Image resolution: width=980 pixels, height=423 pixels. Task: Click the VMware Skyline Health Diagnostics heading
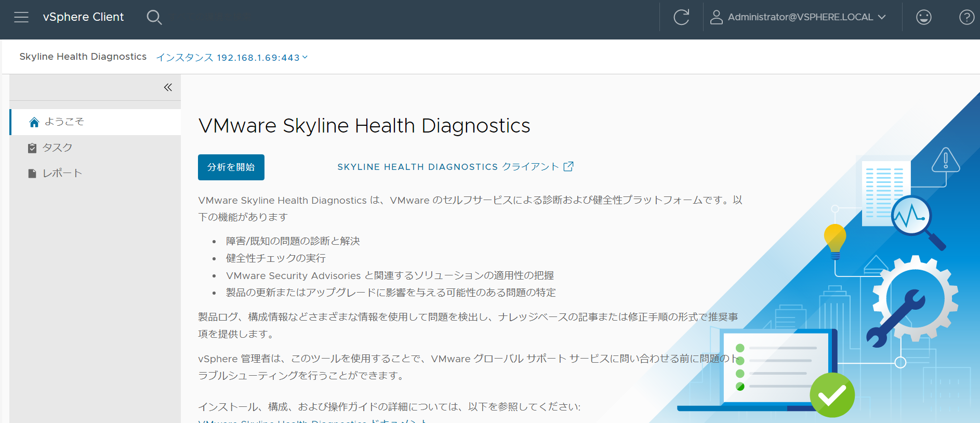coord(364,126)
